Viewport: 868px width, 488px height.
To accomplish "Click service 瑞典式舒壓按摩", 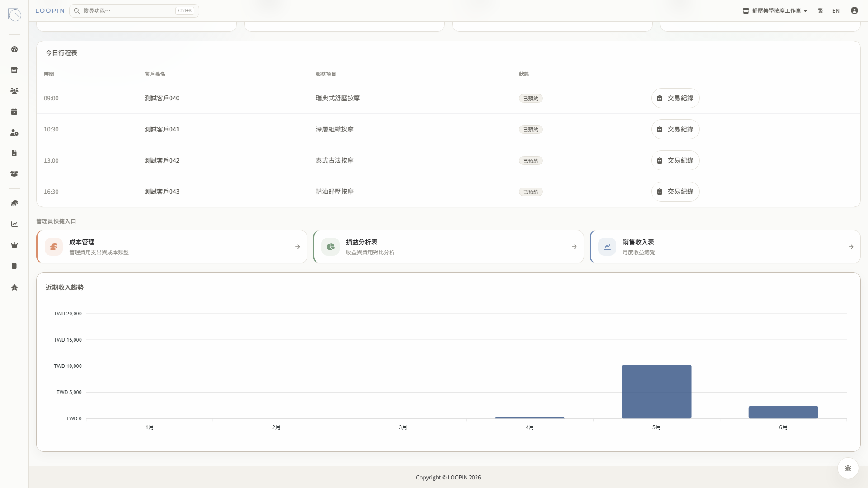I will (338, 98).
